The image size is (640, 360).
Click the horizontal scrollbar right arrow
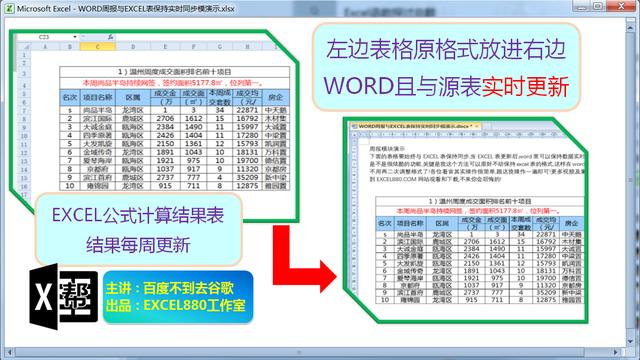(616, 352)
